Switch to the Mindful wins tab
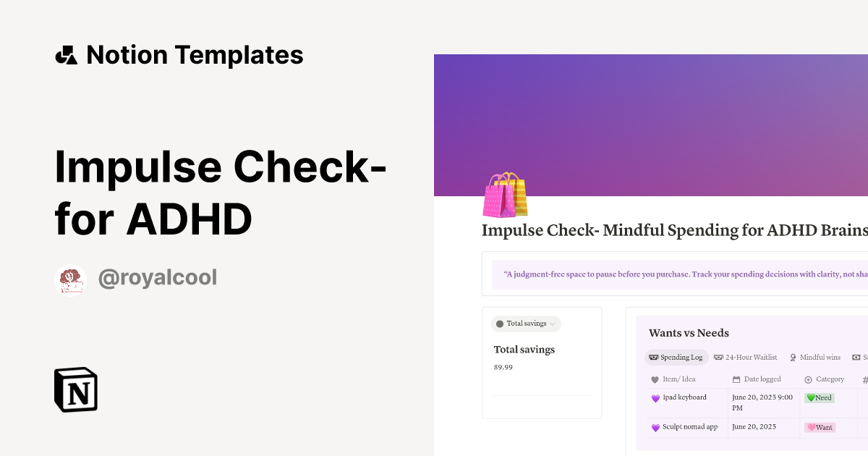The width and height of the screenshot is (868, 456). tap(820, 357)
